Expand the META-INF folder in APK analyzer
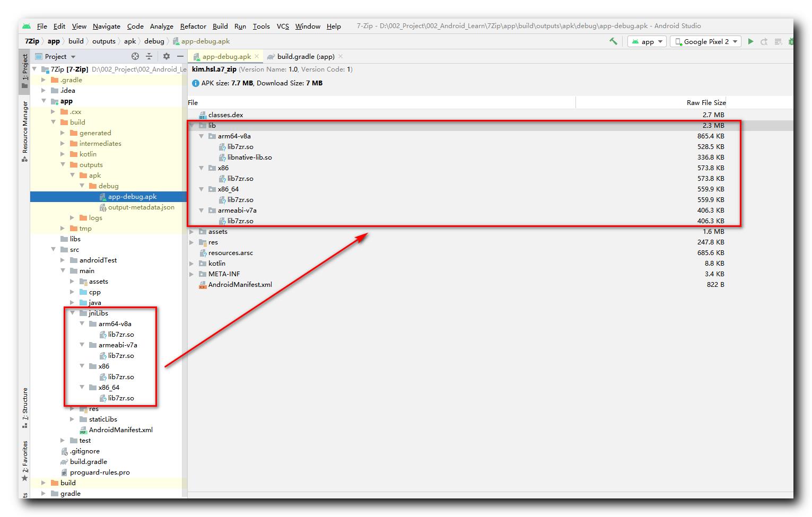Image resolution: width=812 pixels, height=517 pixels. [192, 274]
